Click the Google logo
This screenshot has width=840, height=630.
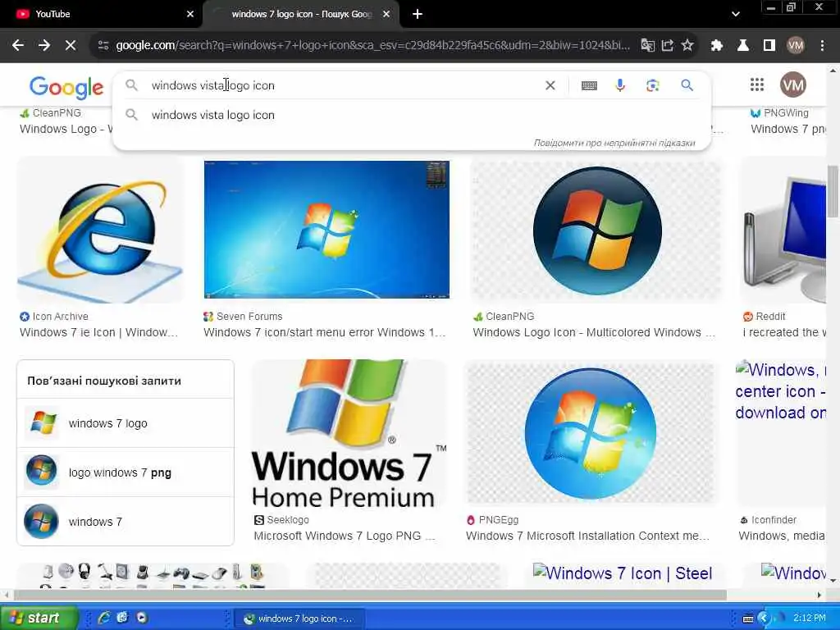[66, 87]
